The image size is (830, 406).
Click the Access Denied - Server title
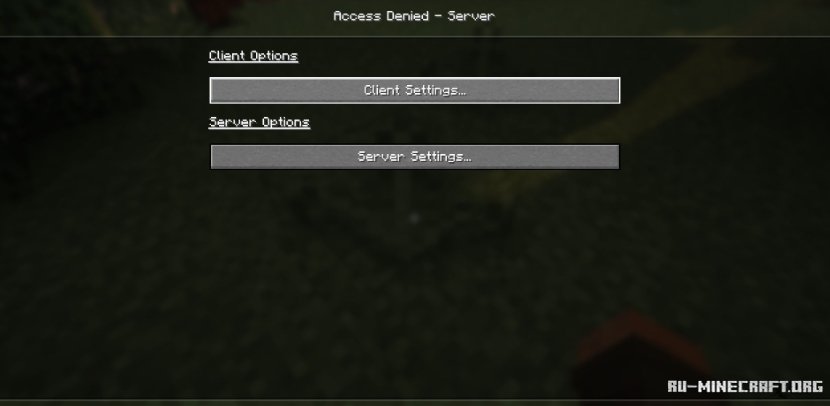click(x=414, y=16)
